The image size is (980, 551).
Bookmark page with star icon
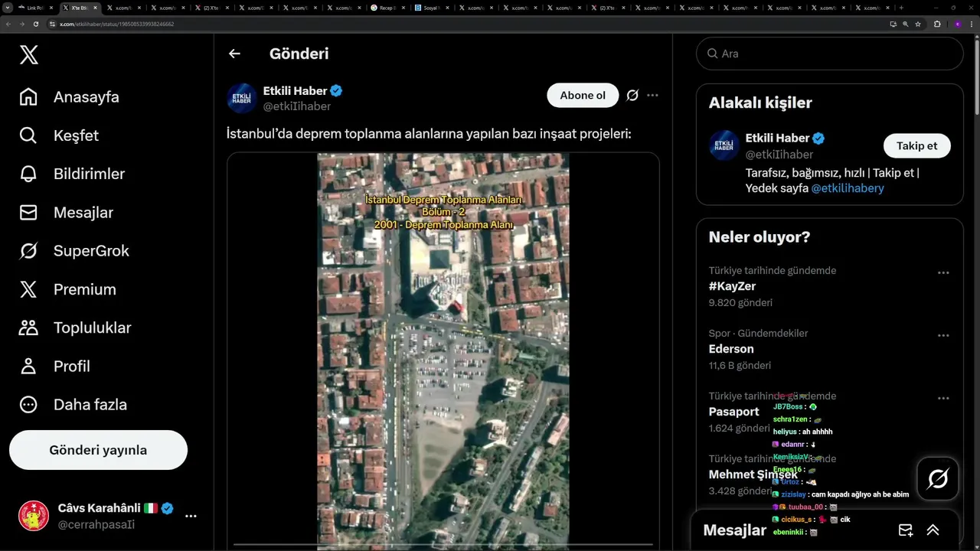[x=918, y=24]
